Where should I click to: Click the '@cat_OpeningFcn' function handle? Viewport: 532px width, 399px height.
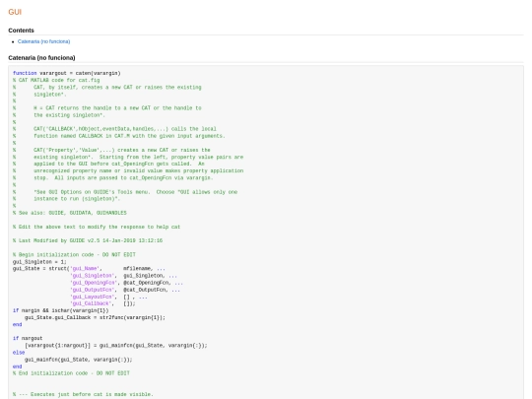[x=146, y=283]
